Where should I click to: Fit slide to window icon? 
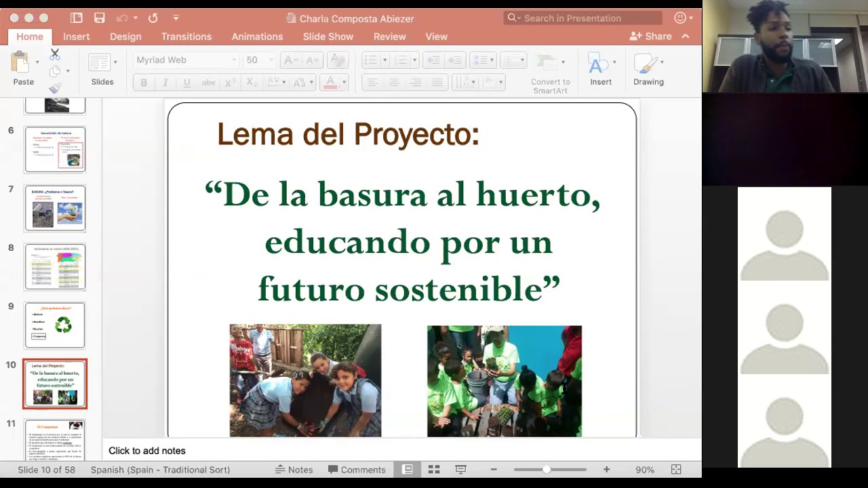(676, 470)
